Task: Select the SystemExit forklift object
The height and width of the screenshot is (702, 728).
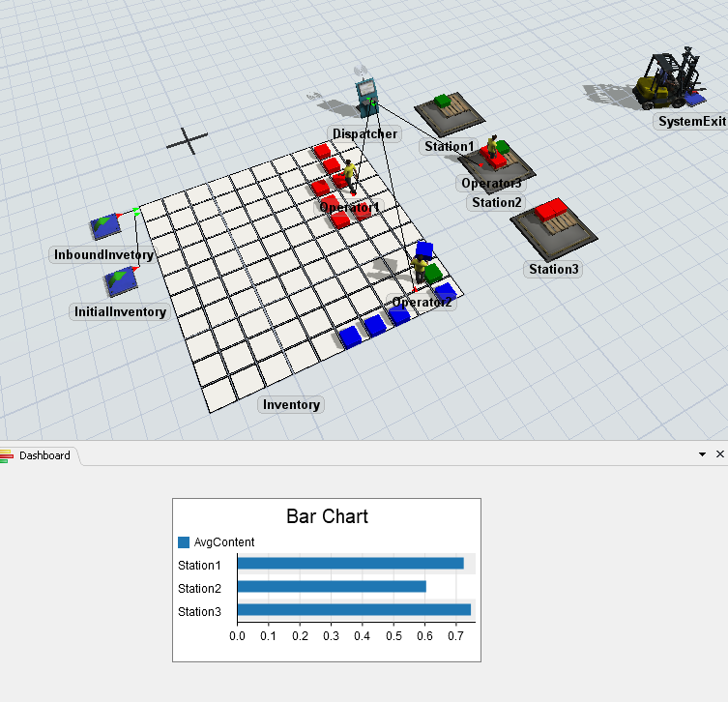Action: tap(667, 82)
